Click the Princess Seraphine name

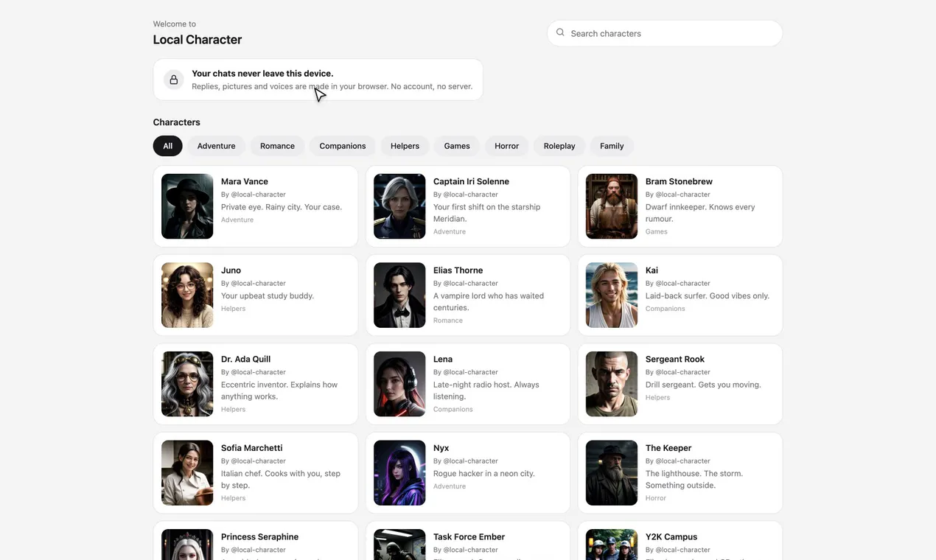[259, 537]
